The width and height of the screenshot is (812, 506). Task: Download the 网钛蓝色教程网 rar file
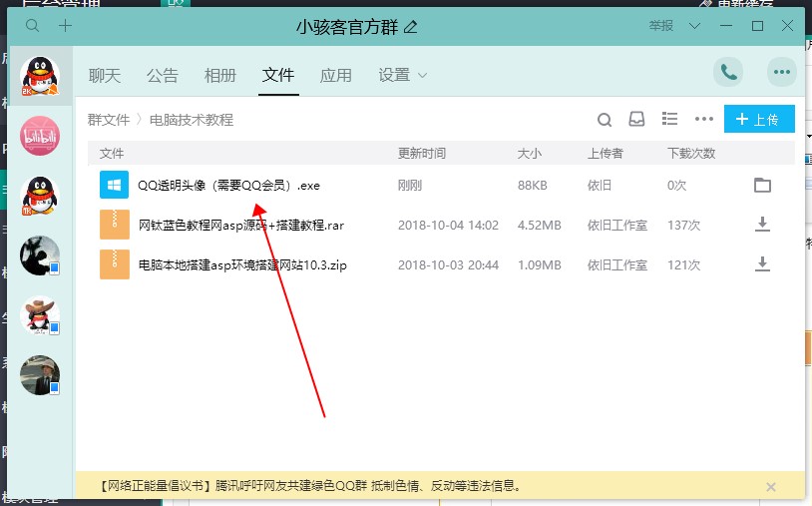point(762,225)
